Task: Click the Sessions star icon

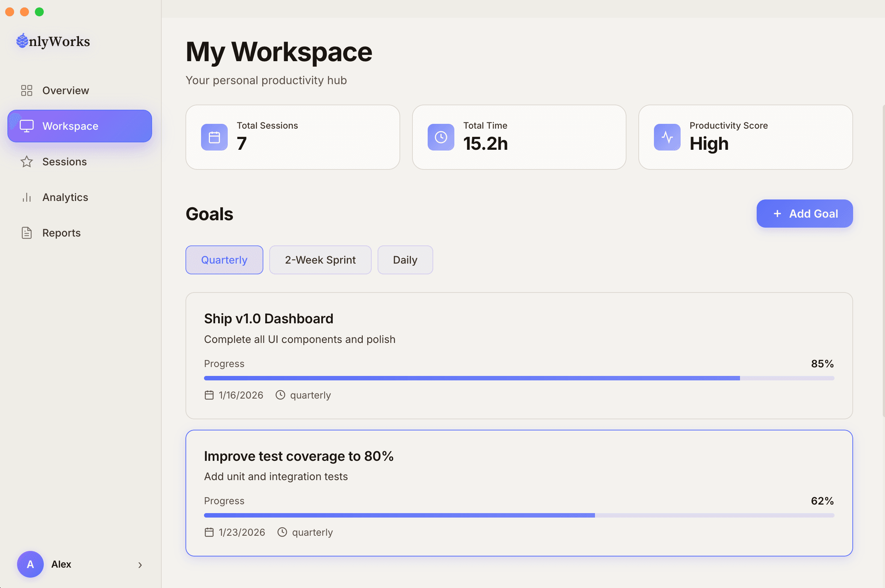Action: (x=27, y=162)
